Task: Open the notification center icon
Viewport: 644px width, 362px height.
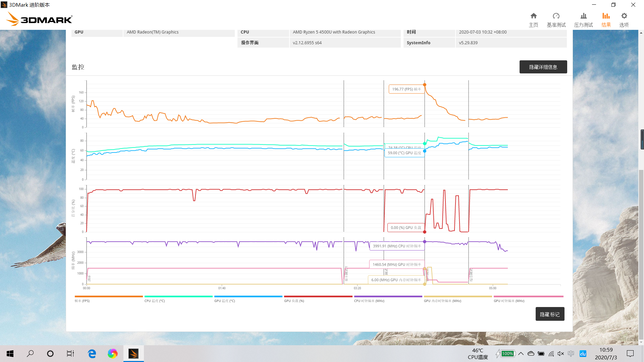Action: tap(630, 354)
